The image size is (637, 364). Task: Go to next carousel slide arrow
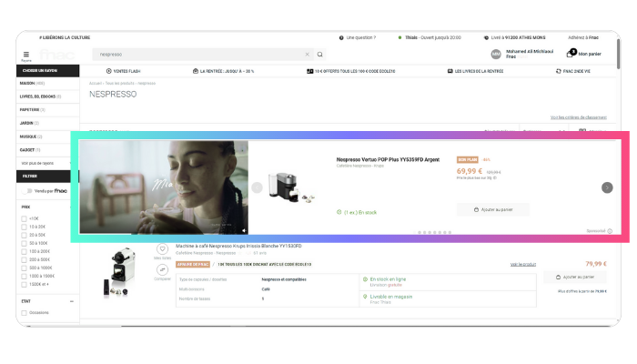point(607,187)
